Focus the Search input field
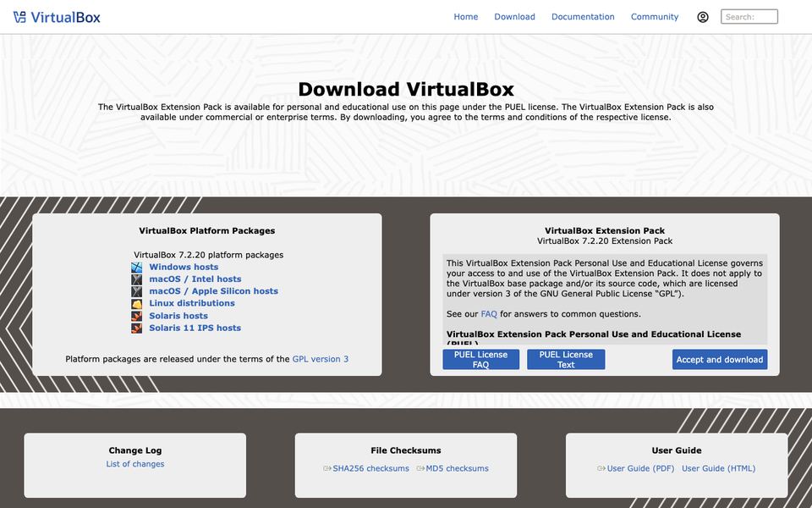Screen dimensions: 812x508 749,17
